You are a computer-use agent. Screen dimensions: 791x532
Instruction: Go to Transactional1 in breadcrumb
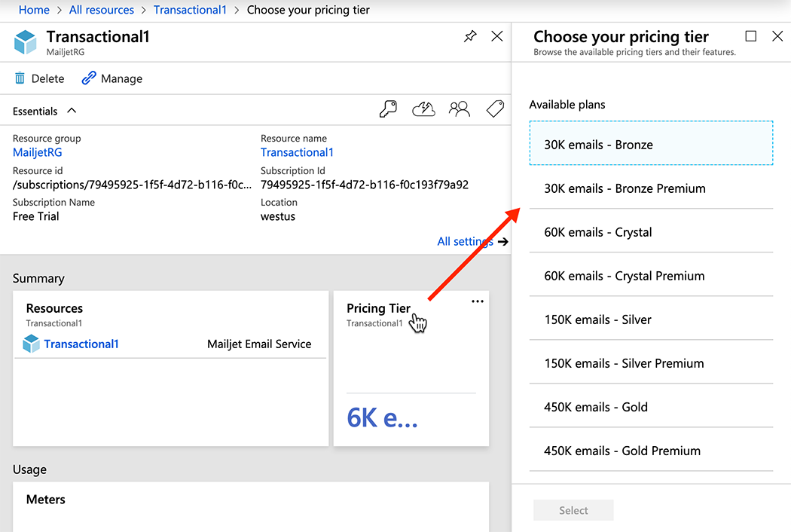190,10
